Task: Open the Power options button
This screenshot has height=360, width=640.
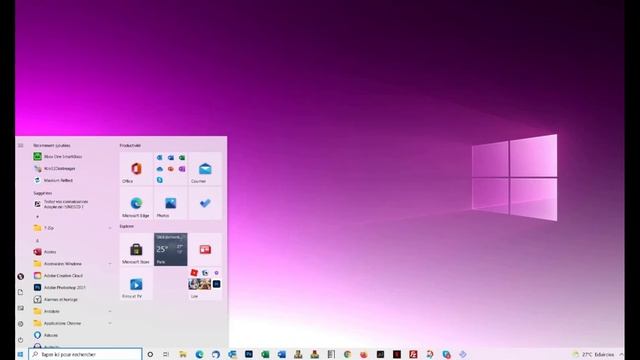Action: coord(21,340)
